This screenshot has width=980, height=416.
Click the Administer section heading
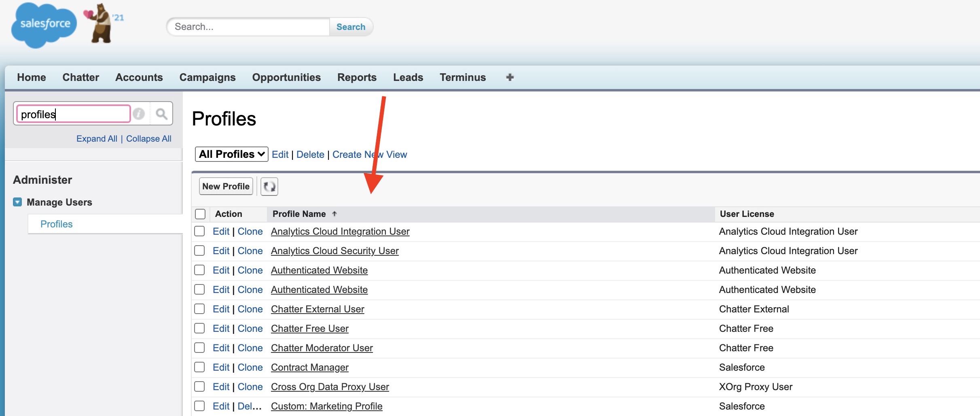[42, 180]
